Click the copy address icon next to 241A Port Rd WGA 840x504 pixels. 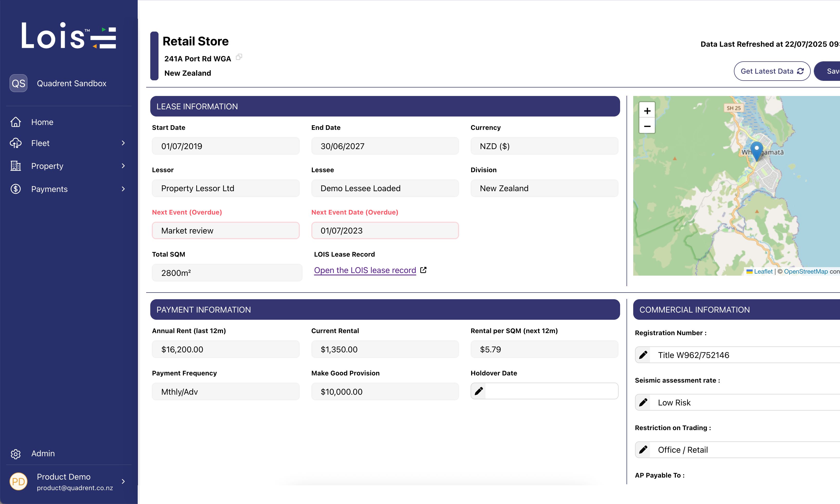tap(239, 57)
